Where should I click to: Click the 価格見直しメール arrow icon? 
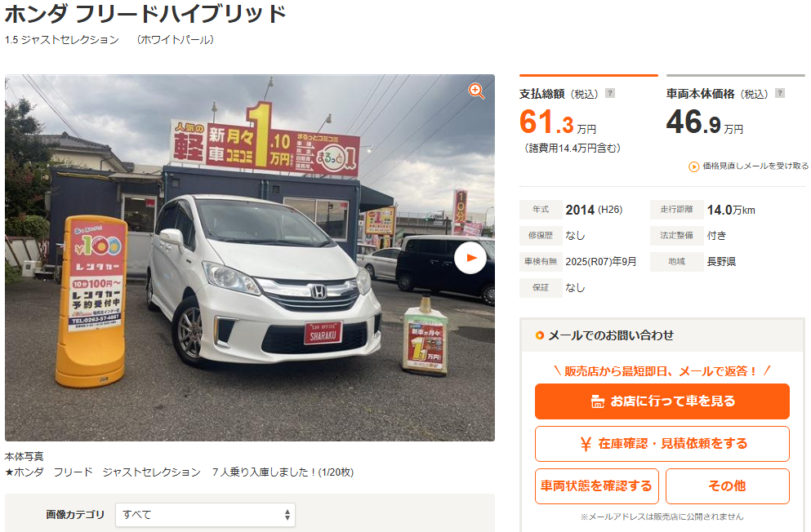point(693,166)
